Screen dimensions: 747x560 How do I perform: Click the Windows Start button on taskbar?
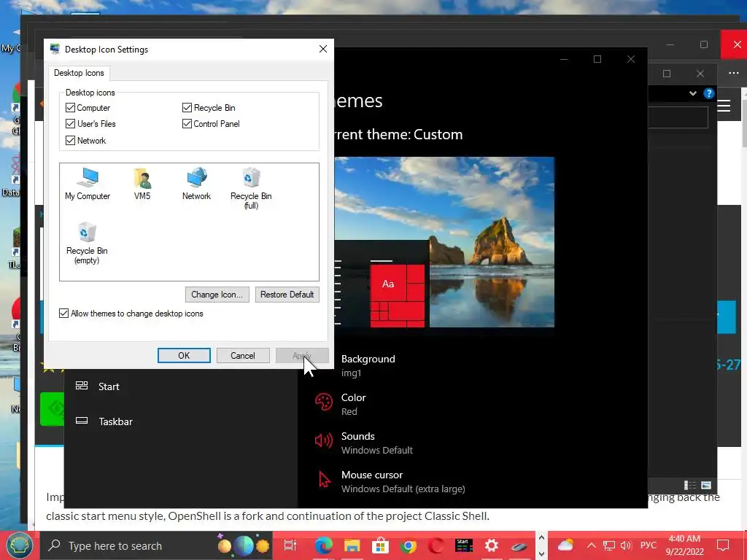pos(18,545)
